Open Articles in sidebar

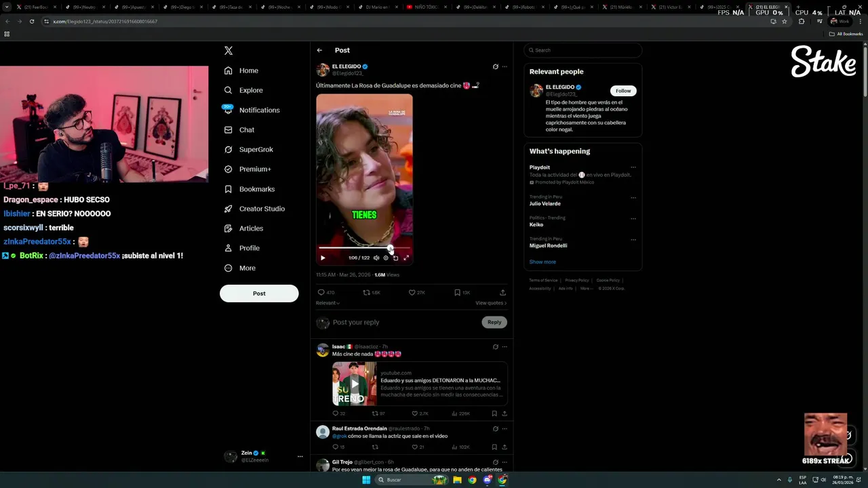click(x=243, y=228)
